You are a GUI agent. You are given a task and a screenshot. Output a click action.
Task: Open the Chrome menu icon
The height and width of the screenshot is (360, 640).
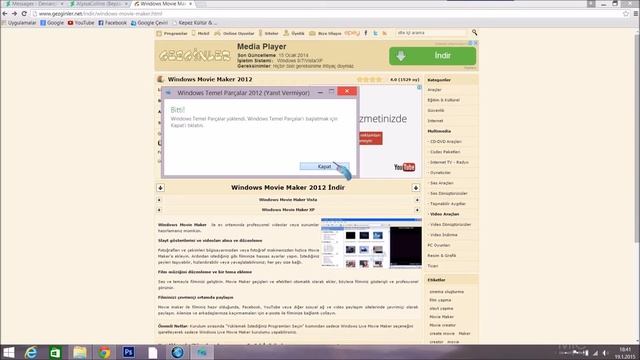coord(636,13)
